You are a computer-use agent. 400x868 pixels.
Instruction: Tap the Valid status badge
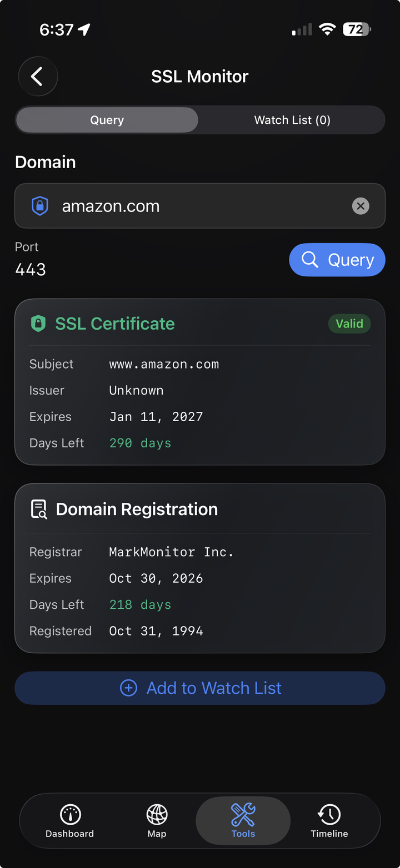pyautogui.click(x=349, y=324)
